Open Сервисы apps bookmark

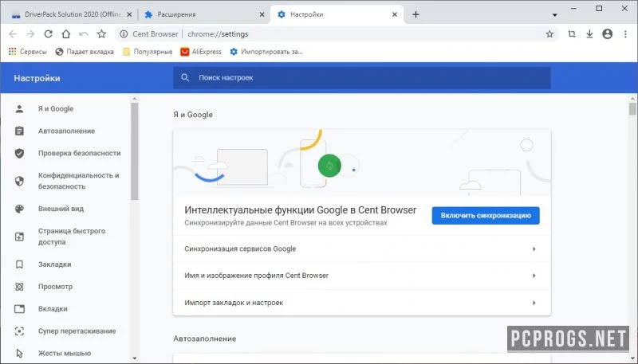point(28,52)
